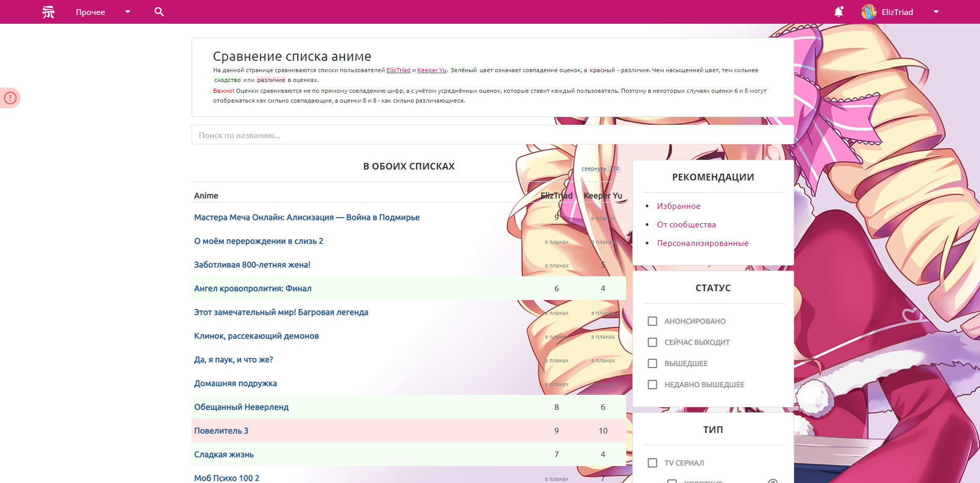The height and width of the screenshot is (483, 980).
Task: Open the Обещанный Неверленд anime page
Action: coord(241,407)
